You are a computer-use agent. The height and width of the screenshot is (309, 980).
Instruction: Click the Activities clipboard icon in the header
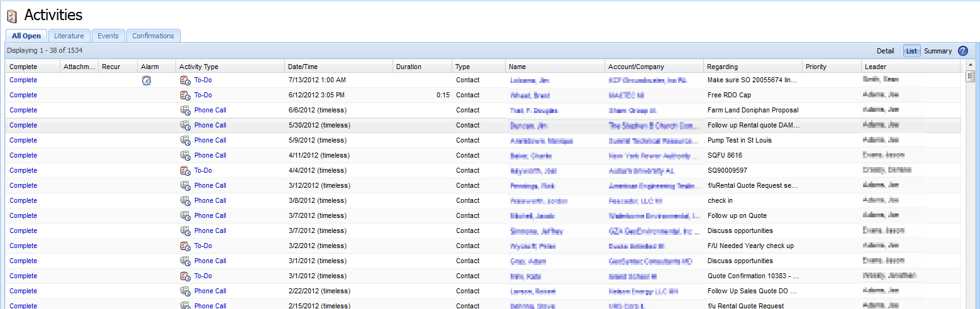tap(12, 16)
